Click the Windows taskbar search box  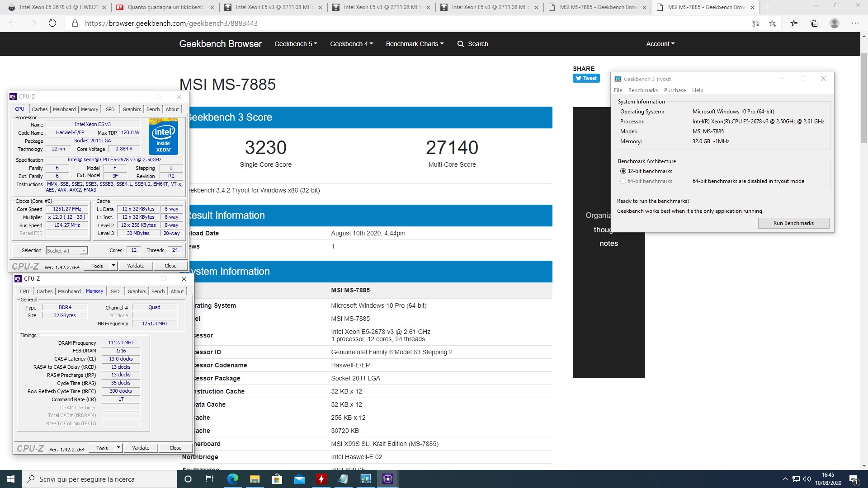tap(99, 479)
